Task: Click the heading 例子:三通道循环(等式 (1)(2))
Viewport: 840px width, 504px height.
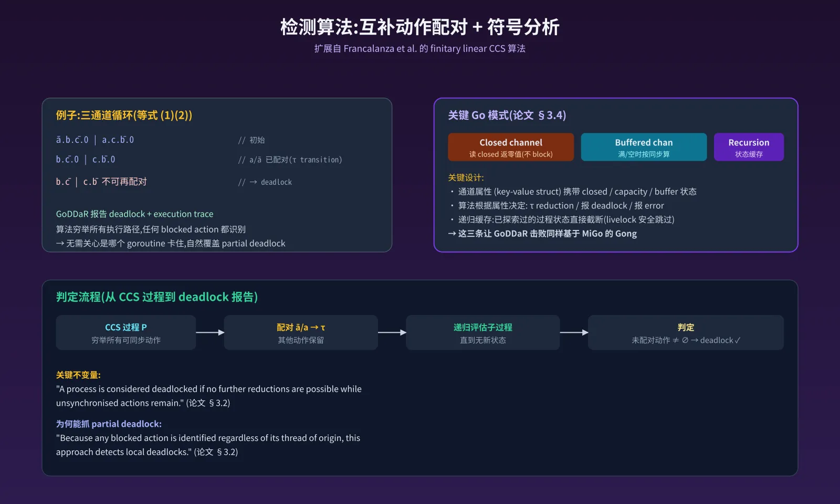Action: [x=124, y=115]
